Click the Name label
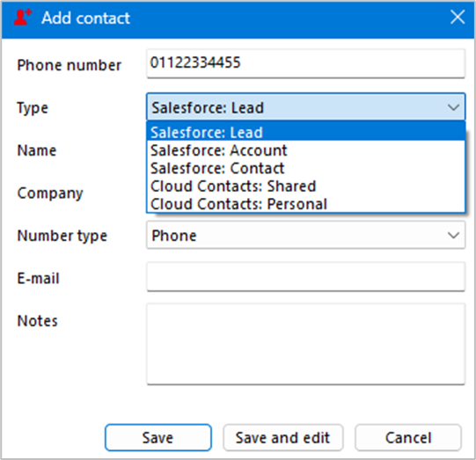 click(x=37, y=150)
